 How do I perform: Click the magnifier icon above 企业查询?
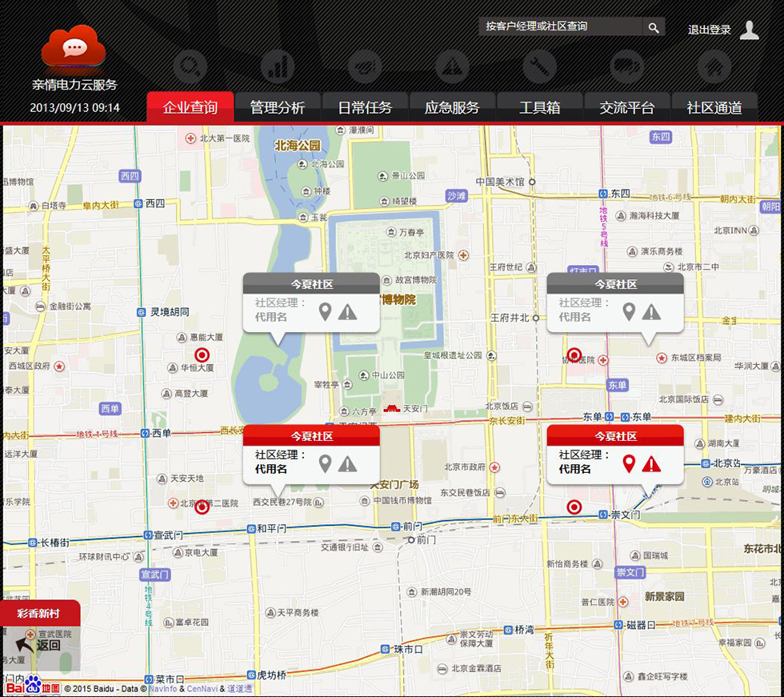click(x=190, y=67)
